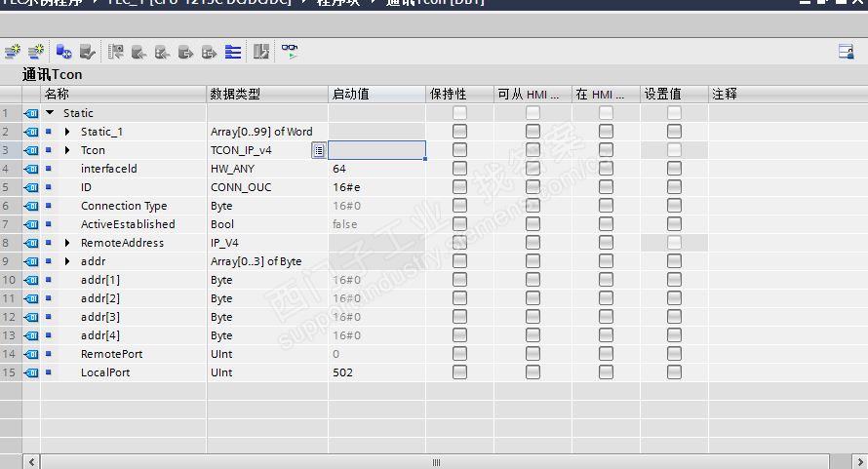Open the data type picker button beside TCON_IP_v4
Screen dimensions: 868x469
(x=319, y=150)
